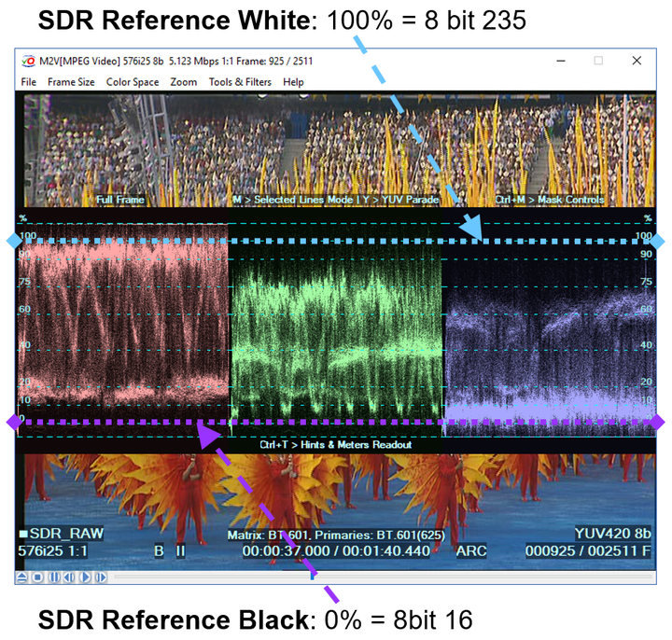Step forward one frame
Screen dimensions: 672x640
point(100,577)
